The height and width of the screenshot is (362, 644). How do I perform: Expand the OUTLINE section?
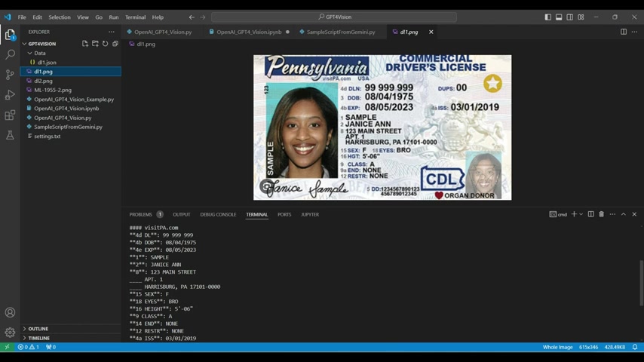coord(38,329)
